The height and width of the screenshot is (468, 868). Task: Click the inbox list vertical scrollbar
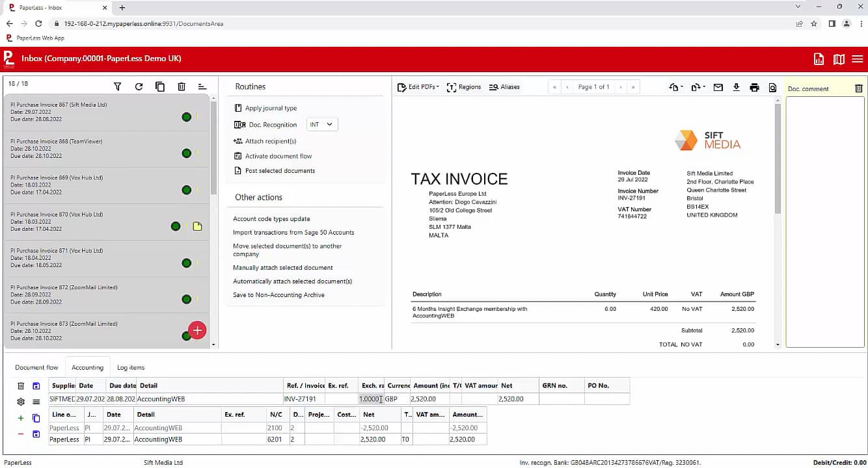pos(213,149)
